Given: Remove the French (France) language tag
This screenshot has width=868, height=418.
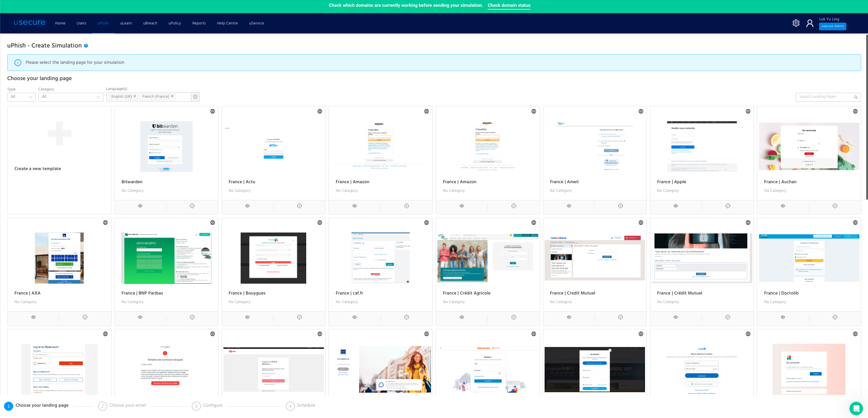Looking at the screenshot, I should [172, 96].
